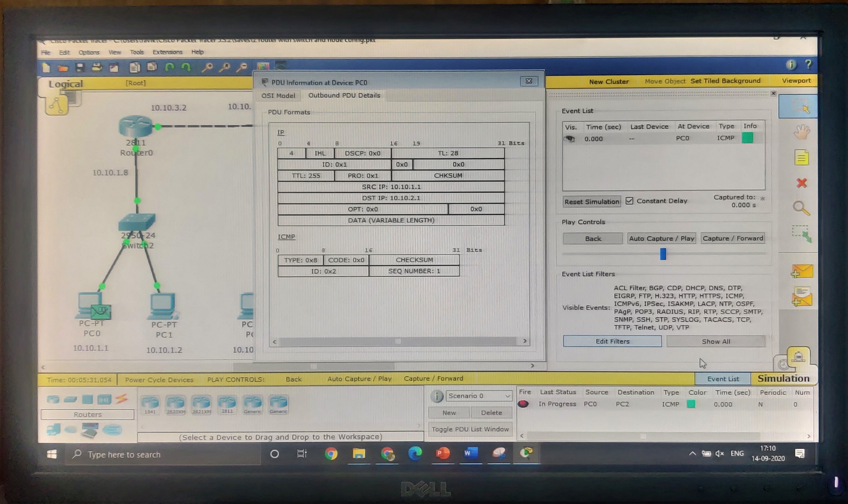Click Back in the Play Controls panel

[x=593, y=238]
